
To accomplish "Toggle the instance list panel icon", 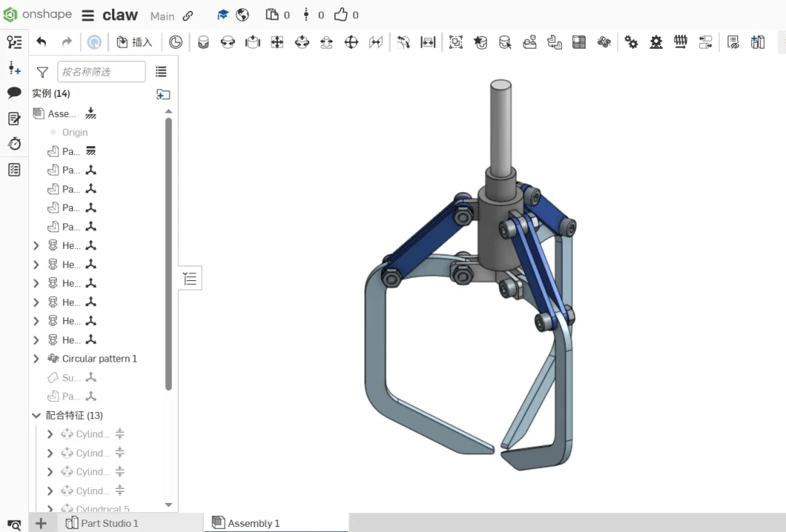I will tap(14, 42).
